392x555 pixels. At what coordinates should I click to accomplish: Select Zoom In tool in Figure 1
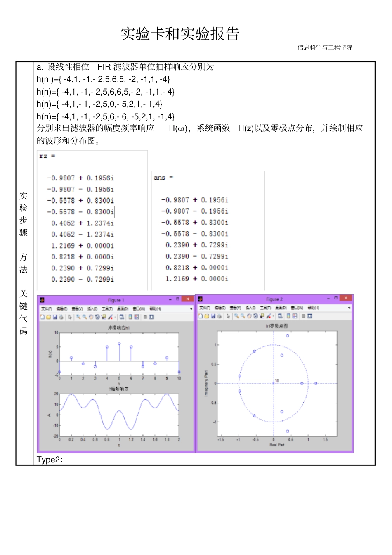[78, 317]
